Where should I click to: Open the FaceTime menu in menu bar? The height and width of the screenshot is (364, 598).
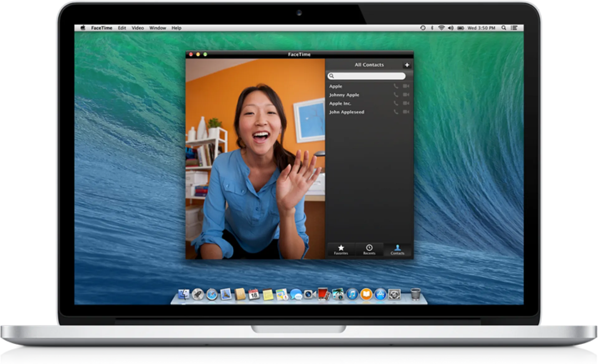(x=102, y=28)
